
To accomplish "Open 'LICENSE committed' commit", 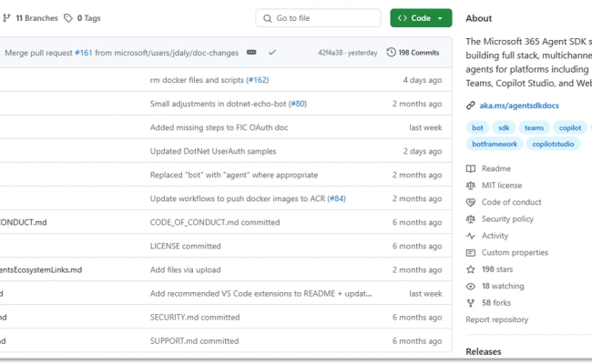I will (x=186, y=247).
